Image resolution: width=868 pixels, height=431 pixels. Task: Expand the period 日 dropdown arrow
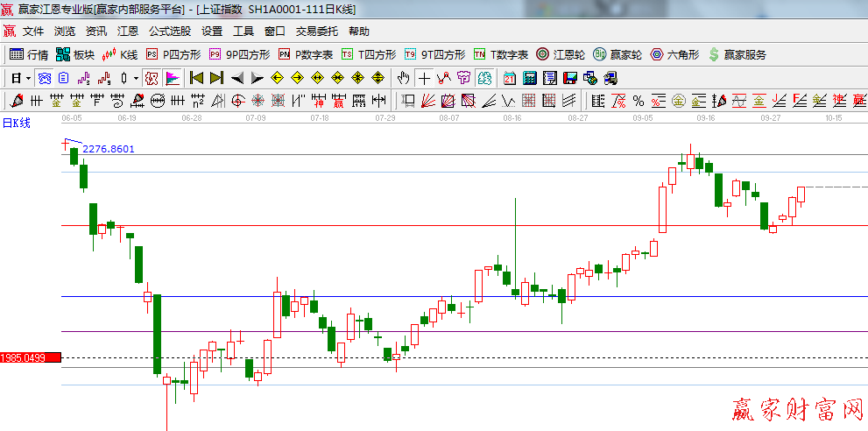click(29, 78)
